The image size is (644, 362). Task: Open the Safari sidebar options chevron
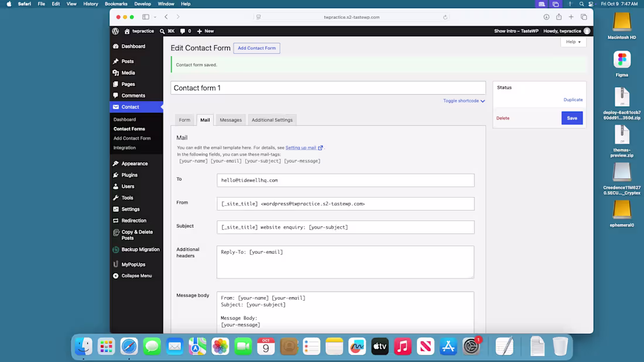(155, 17)
